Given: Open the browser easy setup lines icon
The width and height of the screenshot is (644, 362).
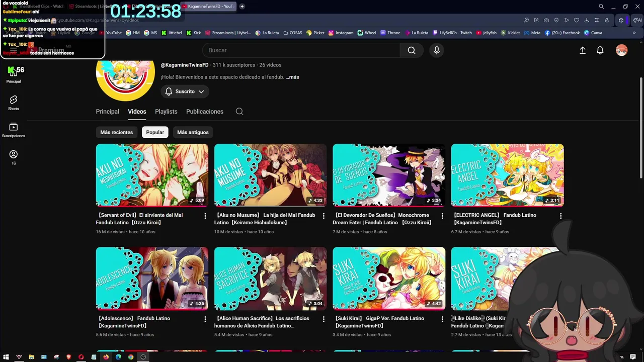Looking at the screenshot, I should coord(597,20).
